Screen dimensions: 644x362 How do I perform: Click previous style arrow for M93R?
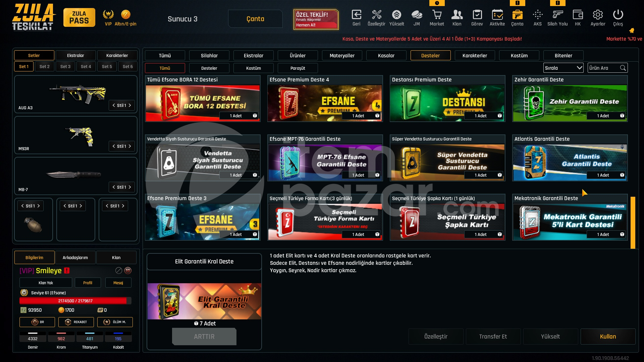pyautogui.click(x=114, y=146)
